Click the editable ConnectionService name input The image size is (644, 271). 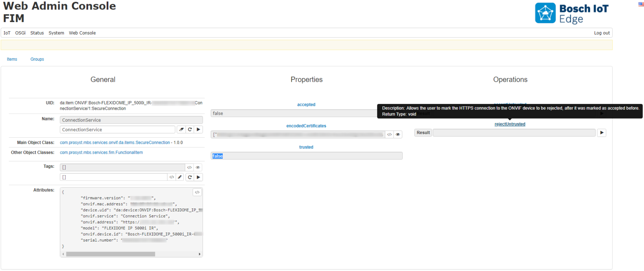coord(118,130)
